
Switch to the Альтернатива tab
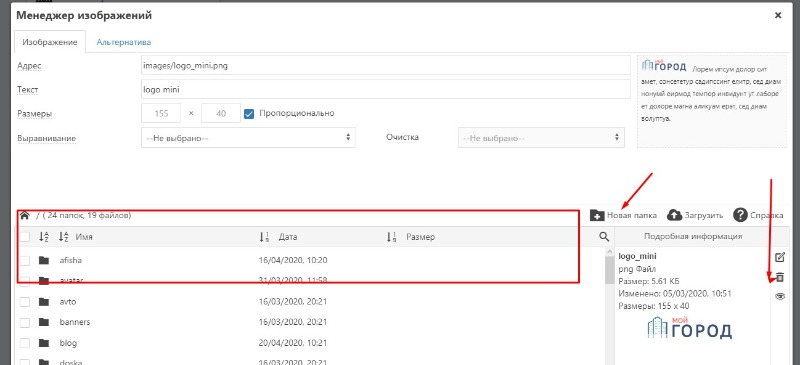[124, 42]
